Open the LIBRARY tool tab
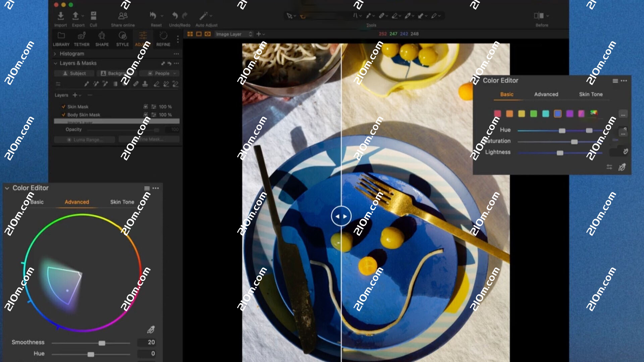644x362 pixels. point(61,38)
